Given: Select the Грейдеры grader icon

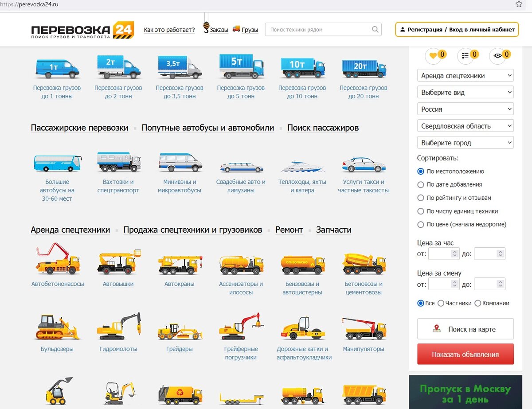Looking at the screenshot, I should pyautogui.click(x=180, y=331).
